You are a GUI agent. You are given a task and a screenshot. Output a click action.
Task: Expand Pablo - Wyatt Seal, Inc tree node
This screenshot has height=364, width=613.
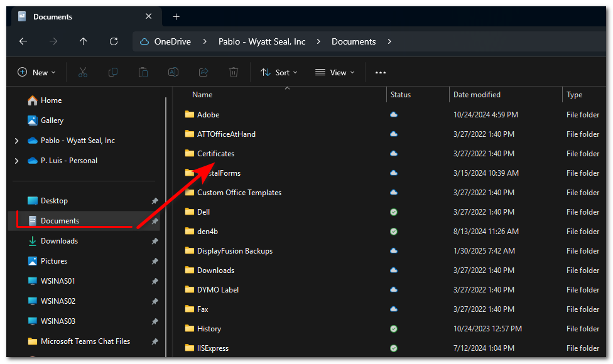pyautogui.click(x=17, y=141)
